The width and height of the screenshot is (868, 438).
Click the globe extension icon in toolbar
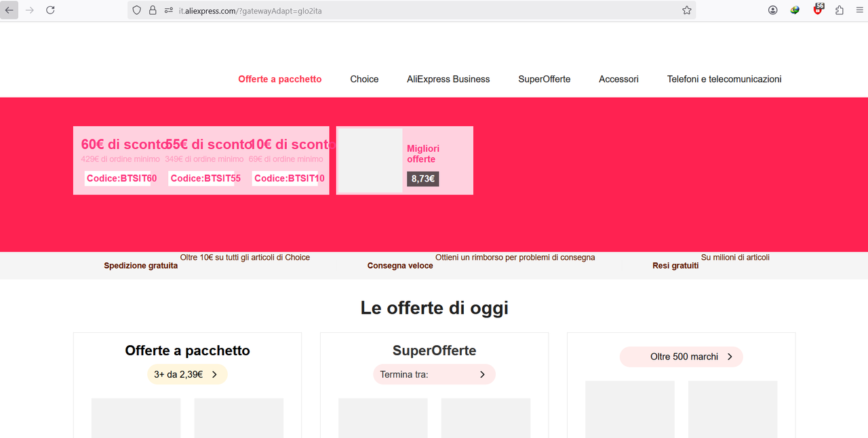click(795, 10)
